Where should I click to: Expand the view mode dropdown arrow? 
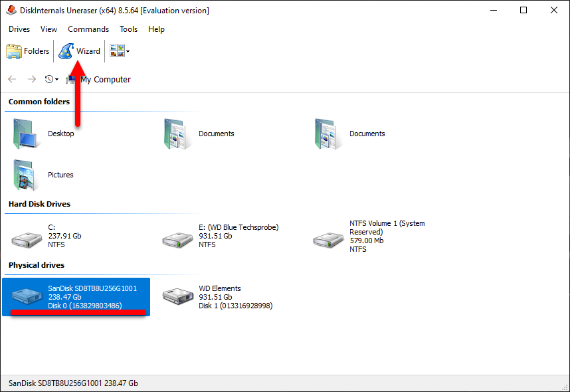(128, 51)
